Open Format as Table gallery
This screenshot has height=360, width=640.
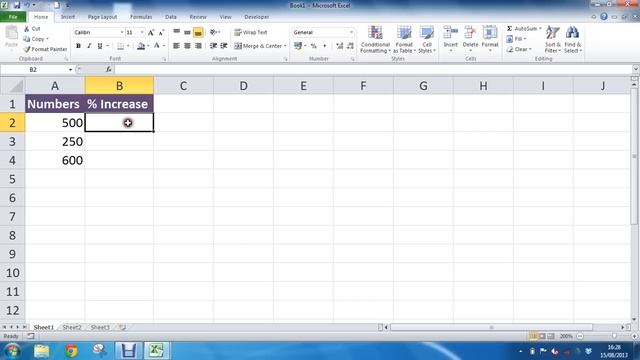point(404,39)
